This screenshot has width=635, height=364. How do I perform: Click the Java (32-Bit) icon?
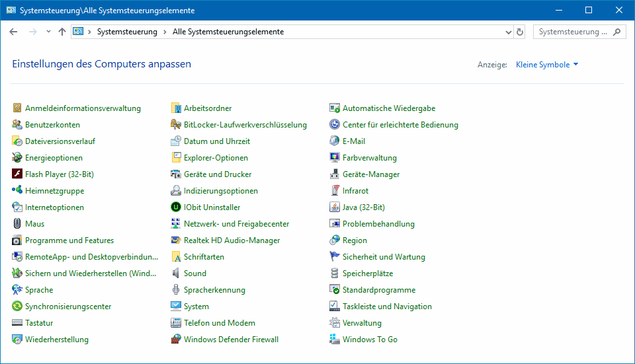click(335, 207)
